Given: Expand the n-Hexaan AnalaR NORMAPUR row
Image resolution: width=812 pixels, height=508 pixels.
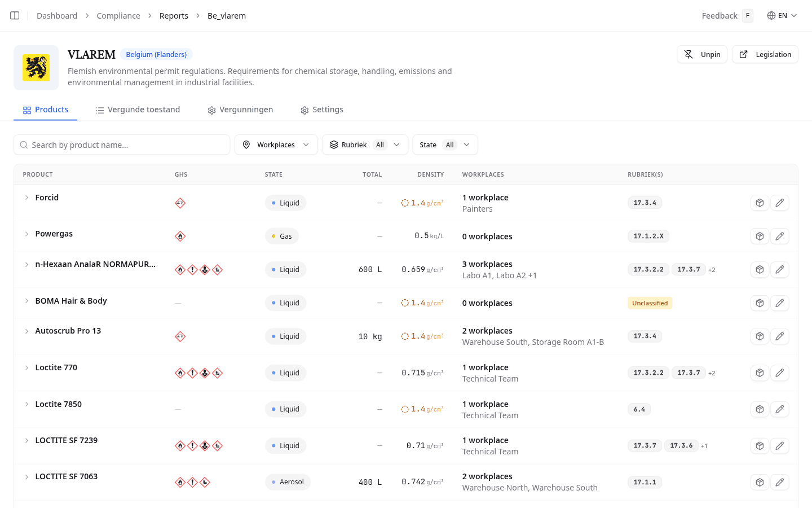Looking at the screenshot, I should coord(27,264).
